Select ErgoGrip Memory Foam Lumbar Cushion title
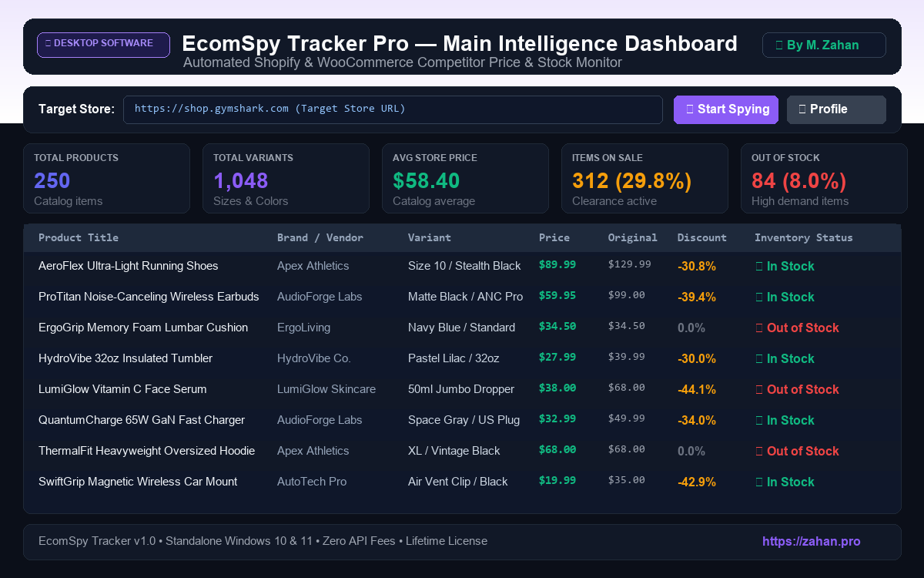The height and width of the screenshot is (578, 924). point(143,328)
